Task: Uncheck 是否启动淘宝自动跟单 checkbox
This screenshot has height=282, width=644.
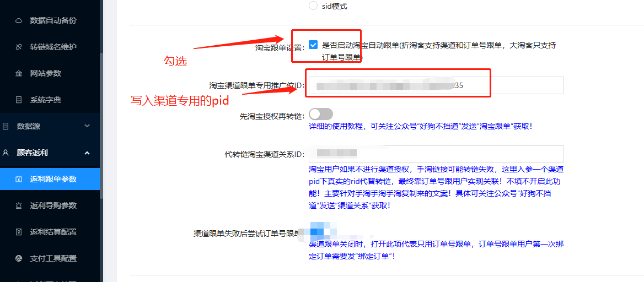Action: pos(313,45)
